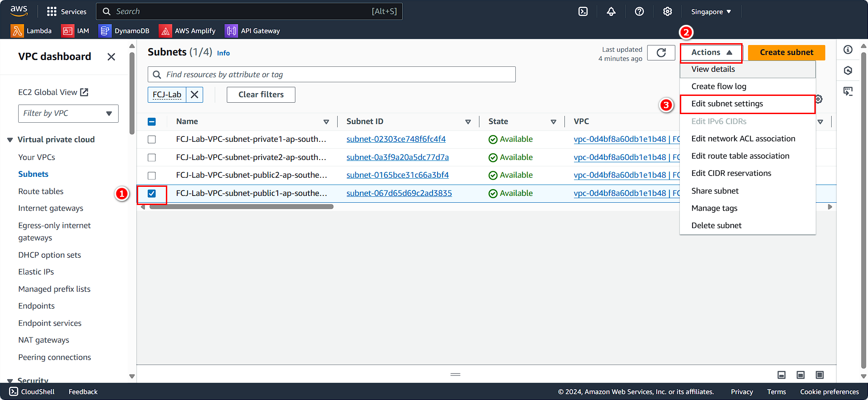
Task: Open the info panel icon on right
Action: (x=848, y=50)
